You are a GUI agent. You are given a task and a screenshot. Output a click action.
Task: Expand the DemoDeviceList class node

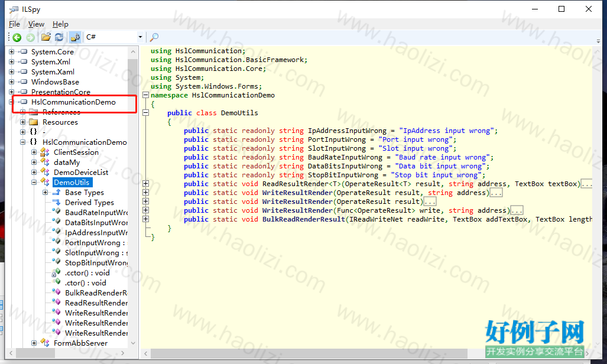click(x=34, y=173)
